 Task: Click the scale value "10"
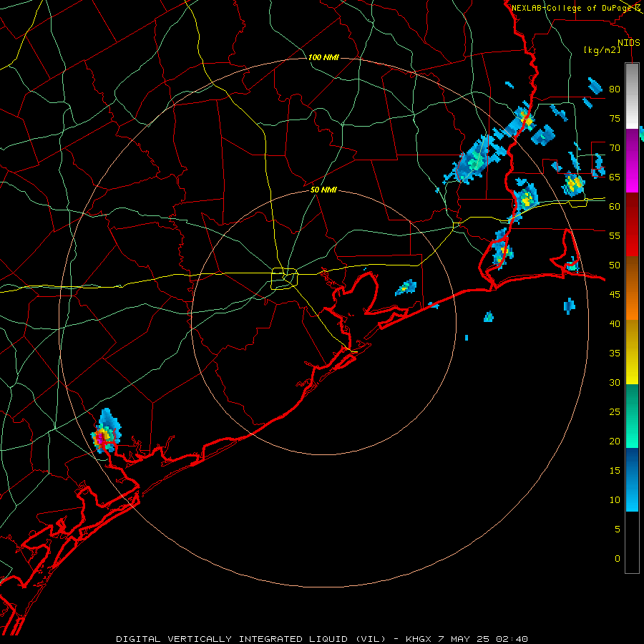tap(615, 500)
